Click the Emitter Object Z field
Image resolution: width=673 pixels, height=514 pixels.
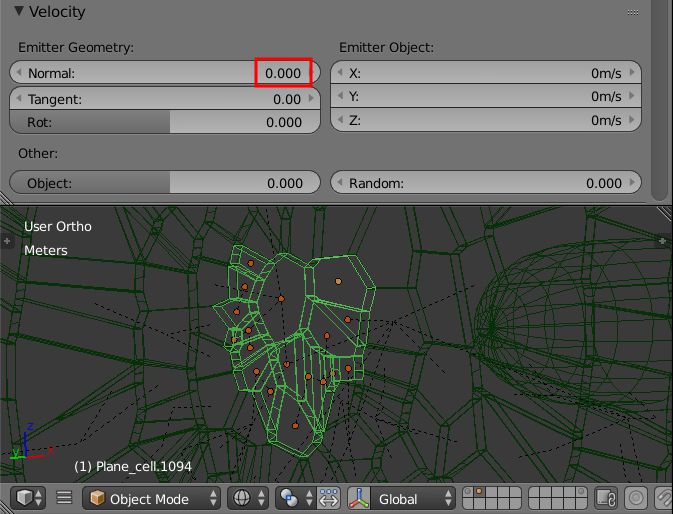point(485,120)
